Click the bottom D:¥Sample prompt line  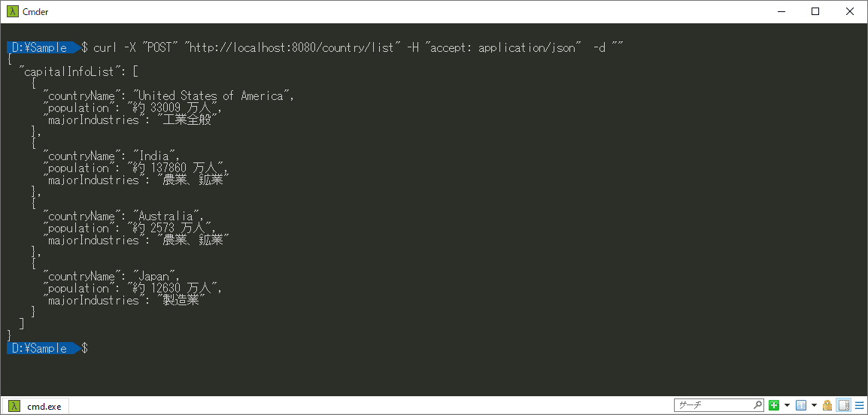pyautogui.click(x=47, y=348)
